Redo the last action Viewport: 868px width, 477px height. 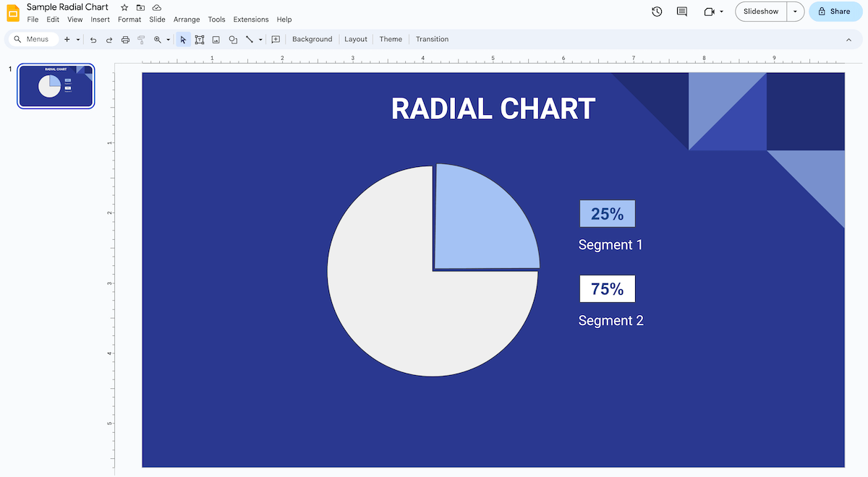109,39
